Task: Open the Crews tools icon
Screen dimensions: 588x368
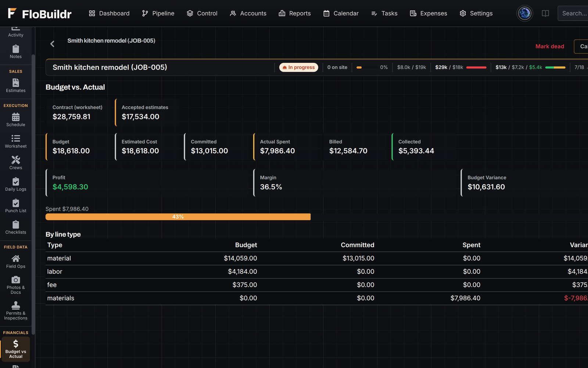Action: (x=15, y=163)
